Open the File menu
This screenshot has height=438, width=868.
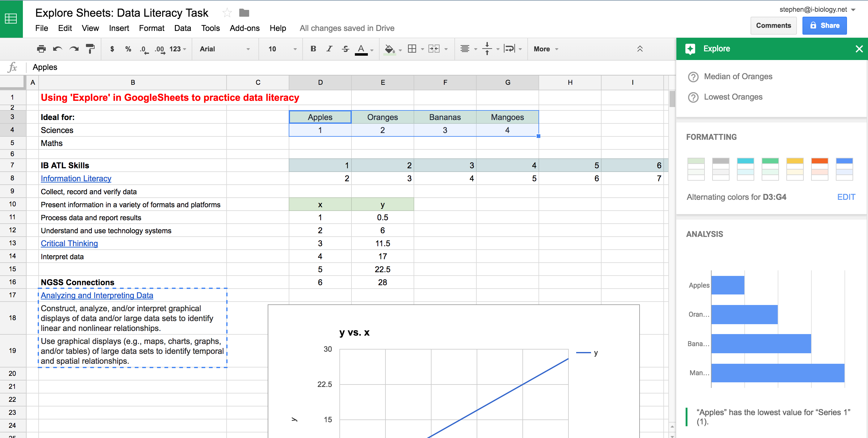pos(41,28)
